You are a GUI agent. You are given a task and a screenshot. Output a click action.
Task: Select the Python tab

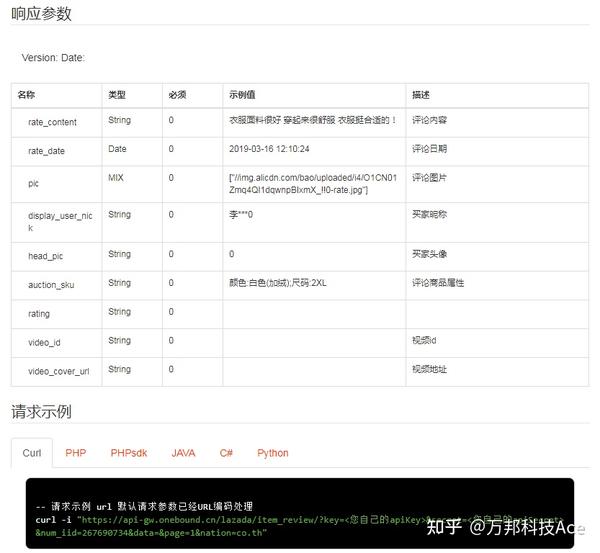click(x=272, y=453)
